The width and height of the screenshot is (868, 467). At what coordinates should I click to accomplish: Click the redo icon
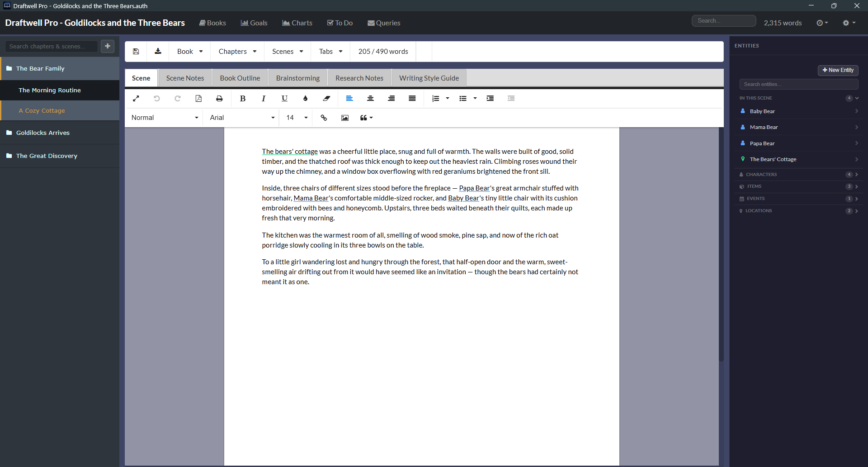[178, 98]
